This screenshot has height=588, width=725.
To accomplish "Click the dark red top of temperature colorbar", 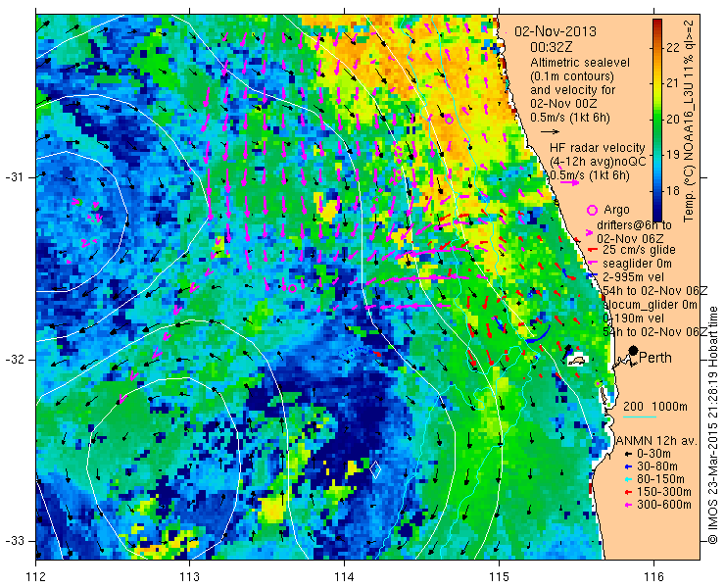I will coord(657,24).
